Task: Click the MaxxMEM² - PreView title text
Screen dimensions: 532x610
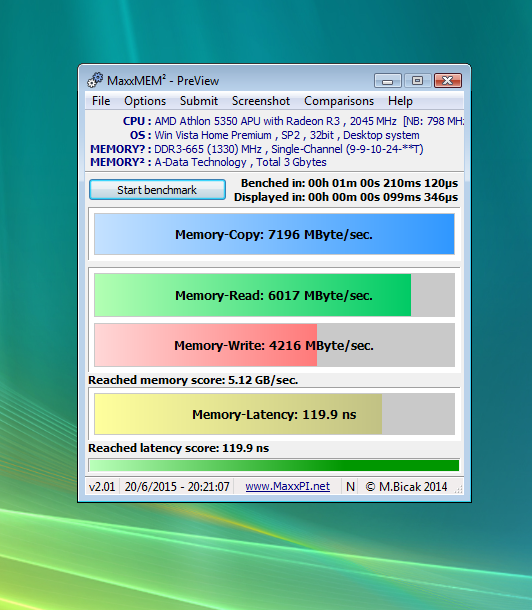Action: click(x=163, y=81)
